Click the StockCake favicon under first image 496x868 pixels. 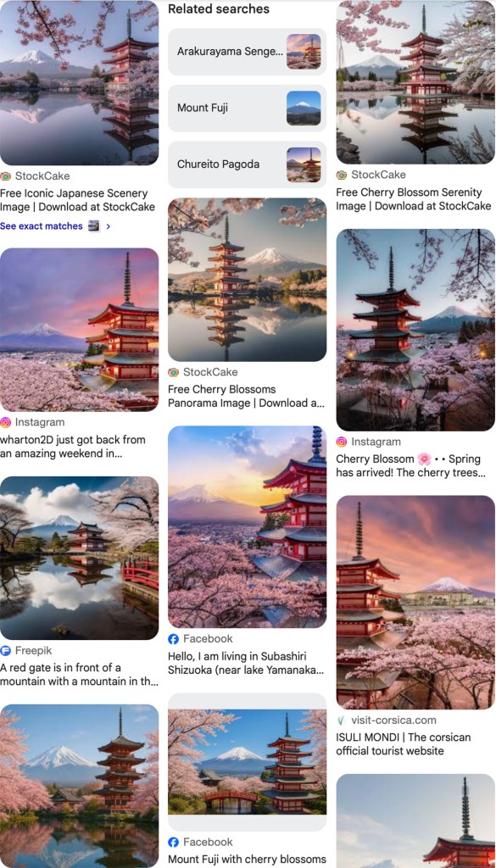[6, 176]
